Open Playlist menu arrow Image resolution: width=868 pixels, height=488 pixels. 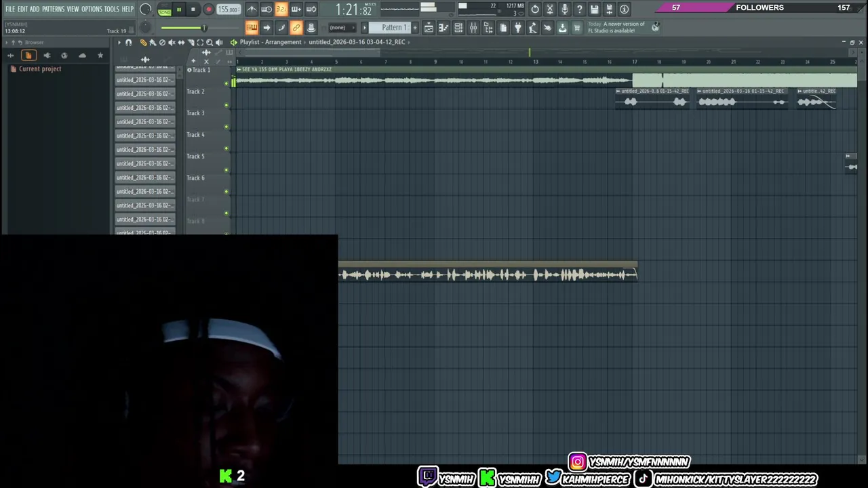119,42
